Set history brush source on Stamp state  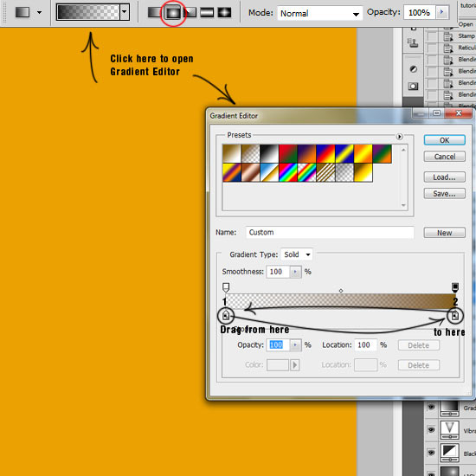coord(432,36)
